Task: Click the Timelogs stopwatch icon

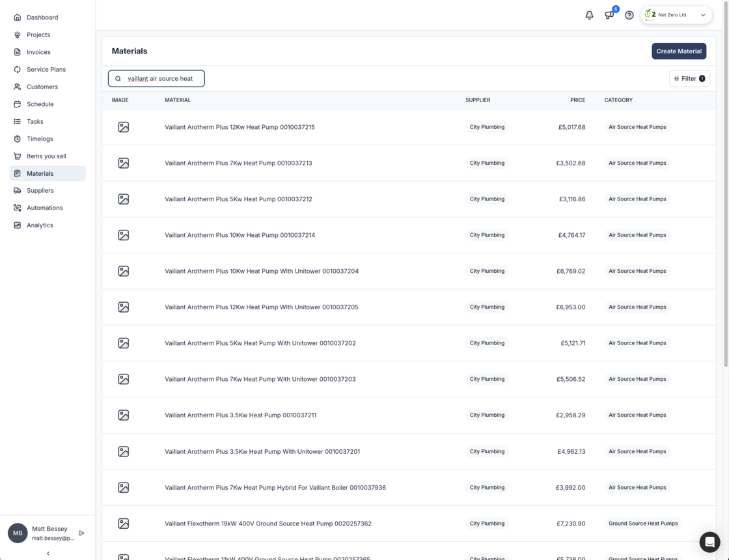Action: (18, 139)
